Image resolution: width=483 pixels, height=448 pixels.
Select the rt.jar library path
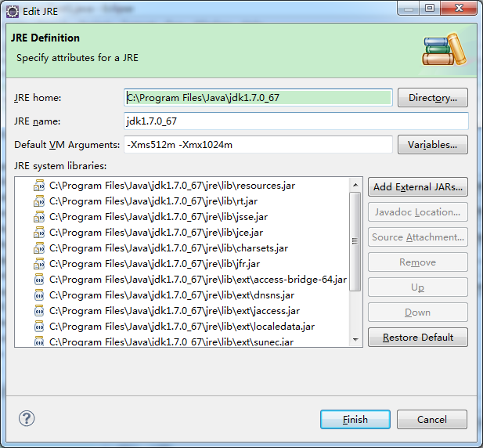point(153,201)
